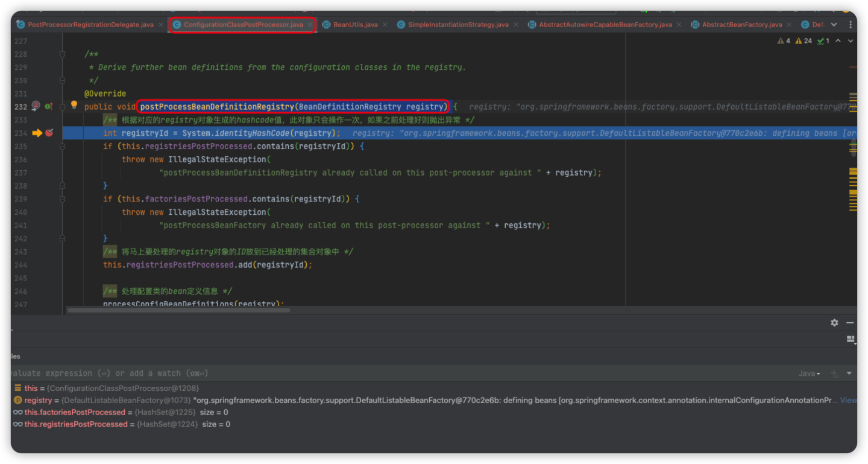Click the object icon beside 'this' variable
Screen dimensions: 868x464
pyautogui.click(x=17, y=389)
